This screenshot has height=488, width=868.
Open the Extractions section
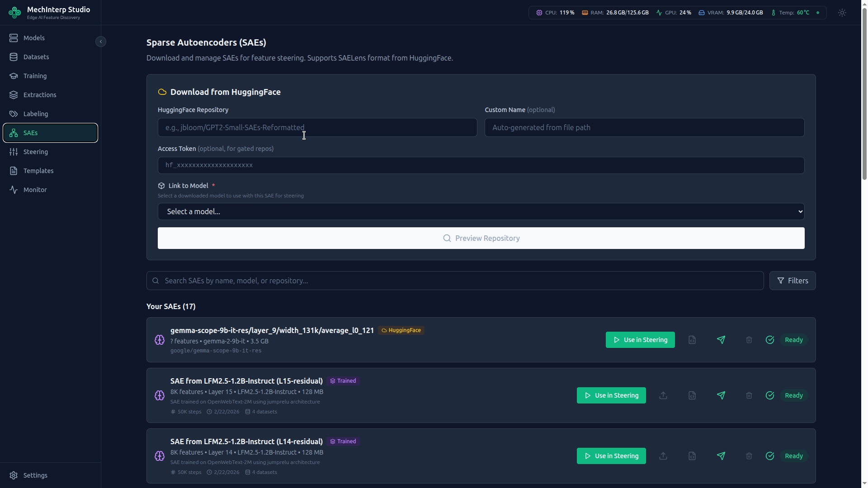50,95
